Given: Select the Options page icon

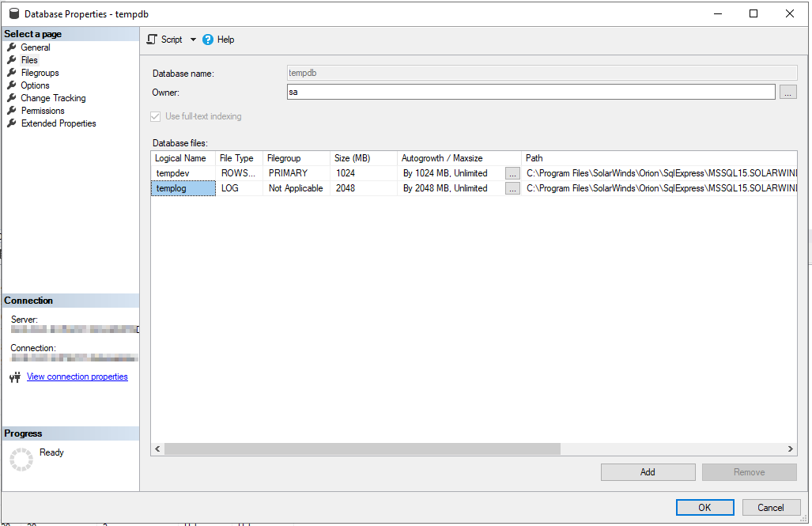Looking at the screenshot, I should [13, 85].
